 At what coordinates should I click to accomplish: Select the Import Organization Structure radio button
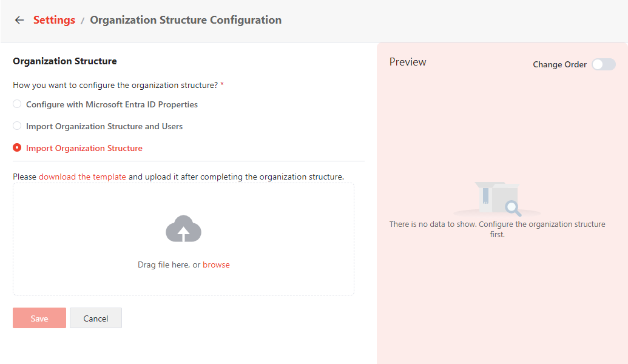pyautogui.click(x=16, y=147)
